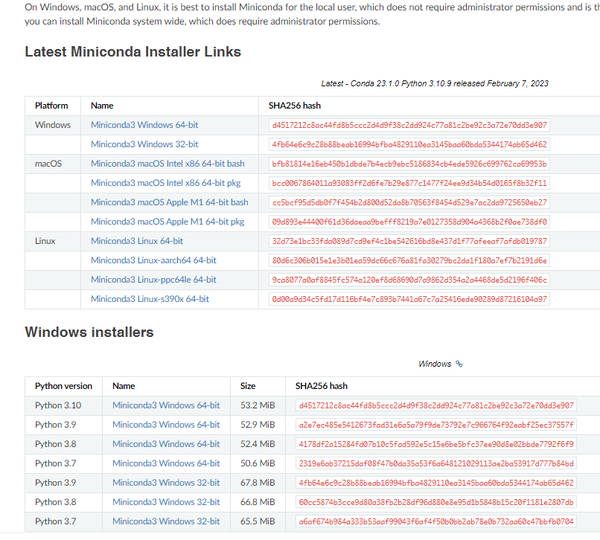Screen dimensions: 600x540
Task: Click the Windows installers heading
Action: 89,332
